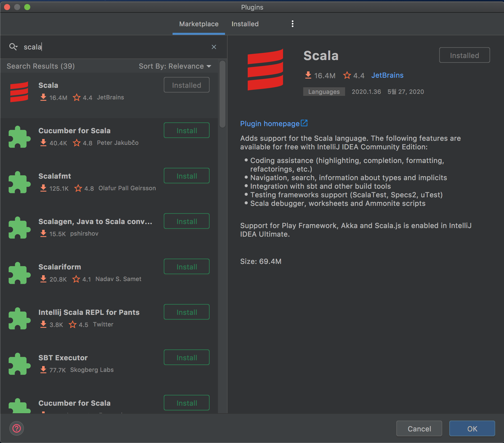This screenshot has height=443, width=504.
Task: Click the Languages tag label
Action: [324, 92]
